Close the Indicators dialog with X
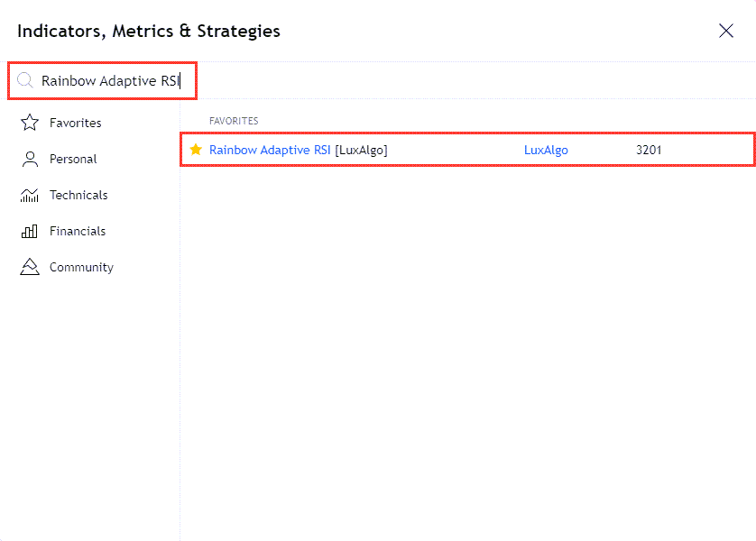Viewport: 756px width, 541px height. click(725, 31)
